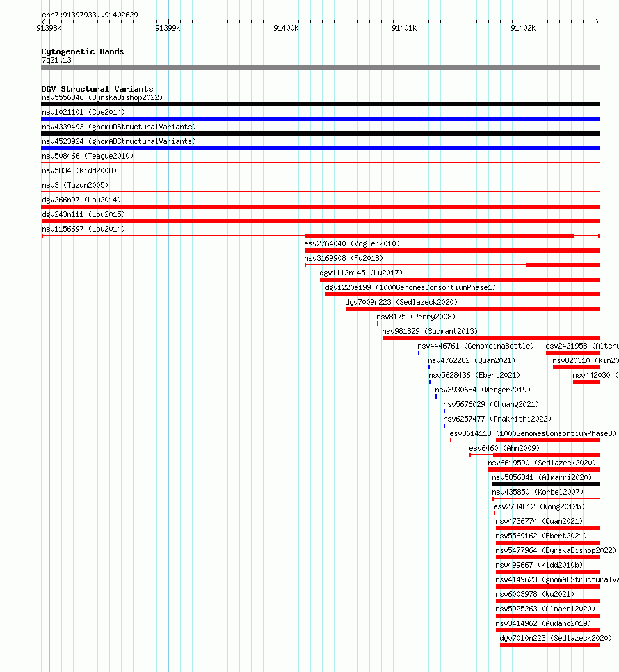
Task: Click dgv243n111 (Lou2015) label
Action: (x=83, y=214)
